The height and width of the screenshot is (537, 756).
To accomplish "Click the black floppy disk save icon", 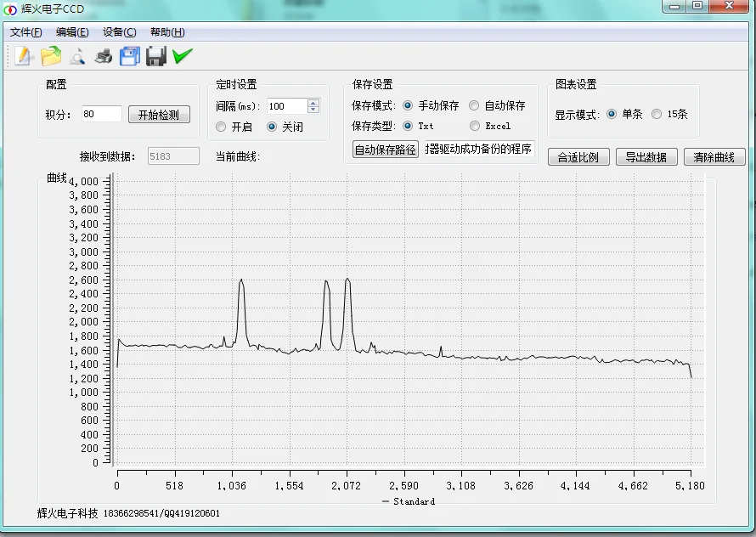I will click(155, 56).
